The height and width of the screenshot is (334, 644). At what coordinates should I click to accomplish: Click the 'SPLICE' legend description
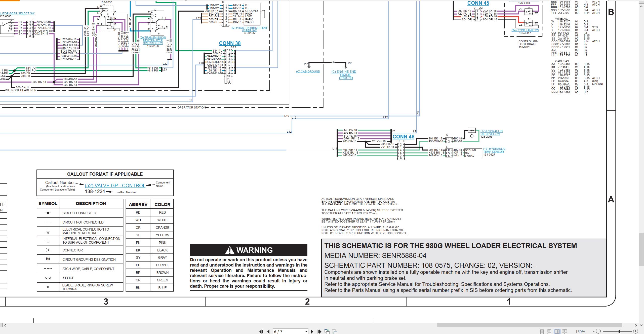pyautogui.click(x=68, y=278)
